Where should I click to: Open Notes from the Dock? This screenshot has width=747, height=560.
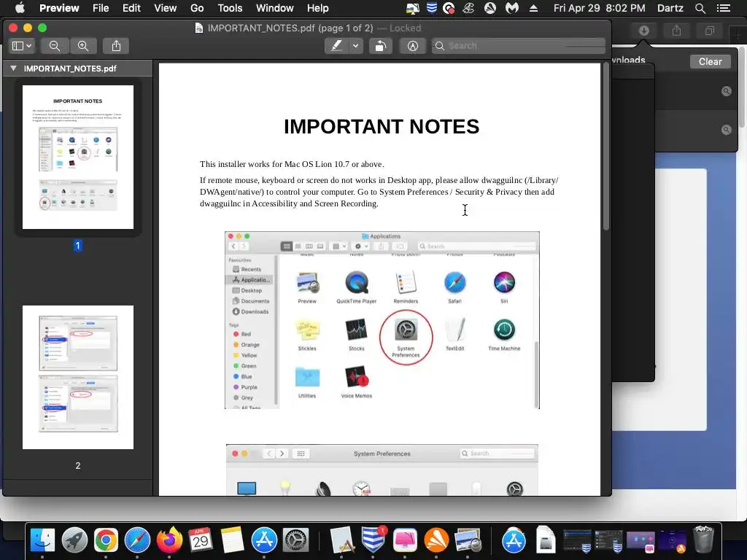tap(233, 540)
